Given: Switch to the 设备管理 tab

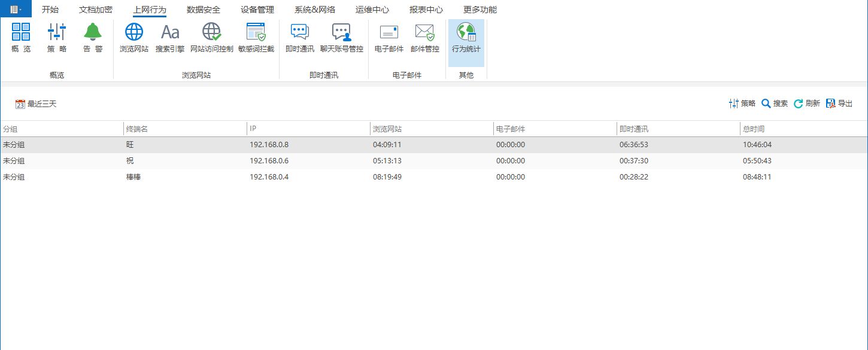Looking at the screenshot, I should click(x=257, y=10).
